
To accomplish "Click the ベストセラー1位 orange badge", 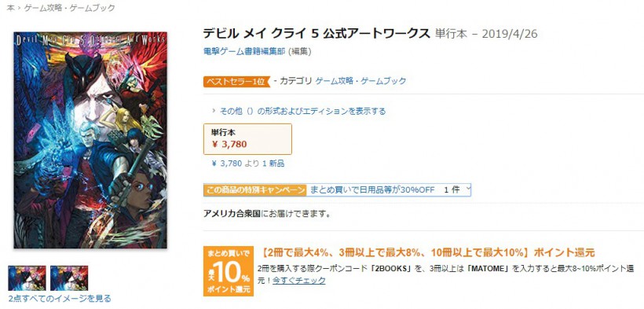I will 236,81.
